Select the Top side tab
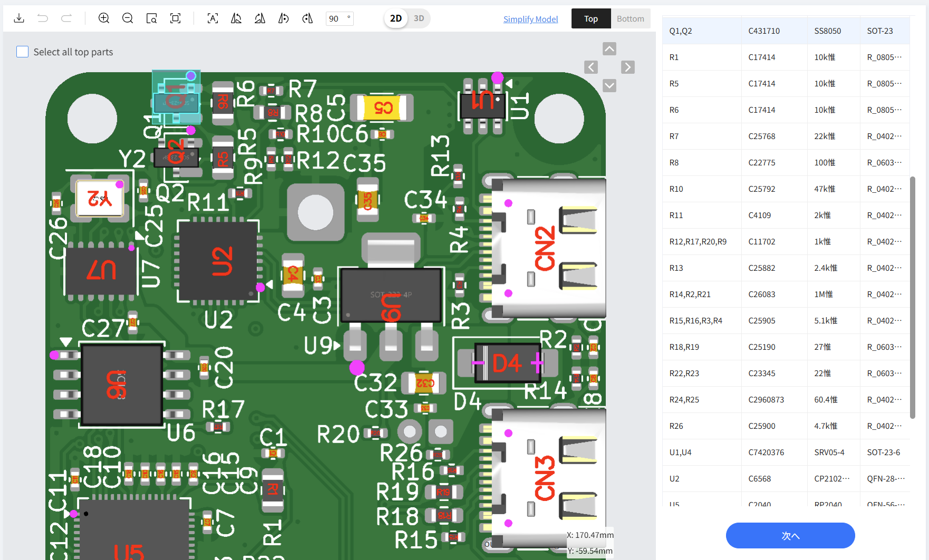Screen dimensions: 929x560 pos(591,18)
